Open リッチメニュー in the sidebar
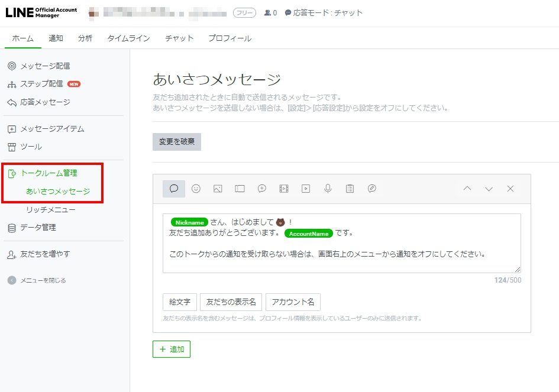This screenshot has width=559, height=392. [51, 210]
